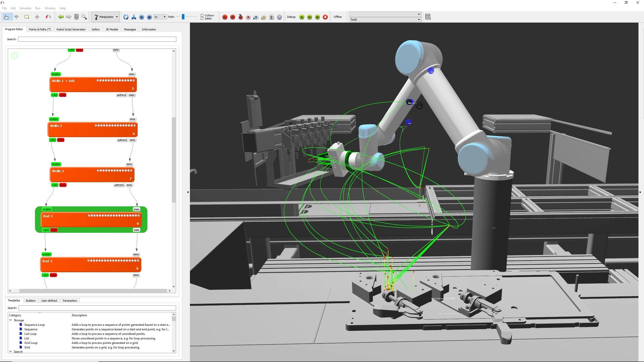This screenshot has width=644, height=362.
Task: Open the Simulate menu
Action: coord(25,8)
